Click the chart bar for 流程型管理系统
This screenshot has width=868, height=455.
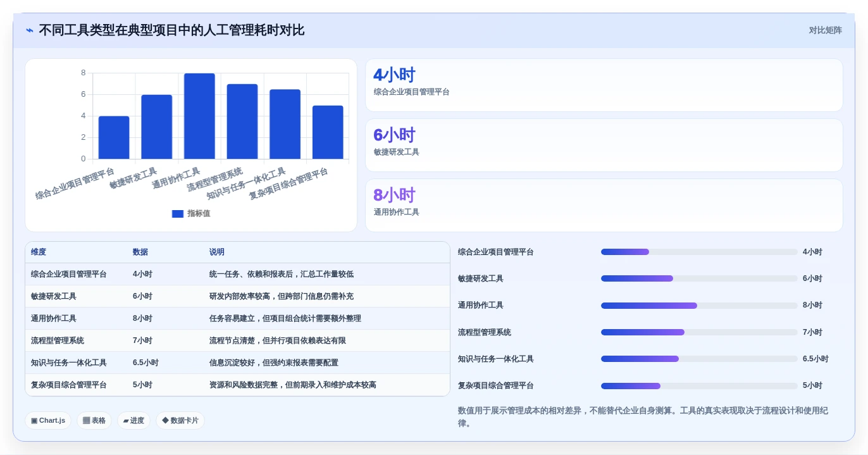click(x=242, y=122)
